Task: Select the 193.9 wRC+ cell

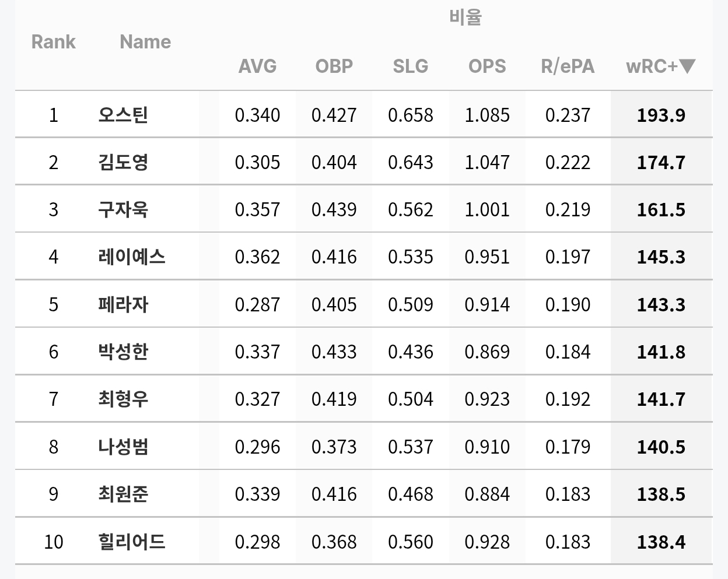Action: tap(661, 114)
